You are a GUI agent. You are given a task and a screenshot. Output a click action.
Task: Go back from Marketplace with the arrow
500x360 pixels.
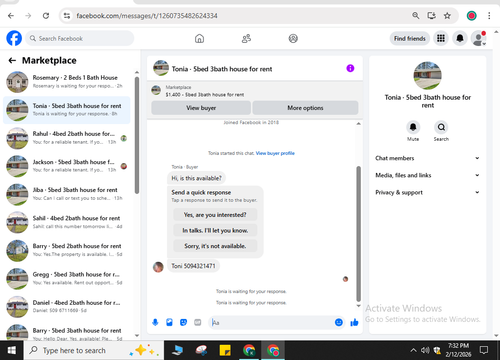pos(12,60)
